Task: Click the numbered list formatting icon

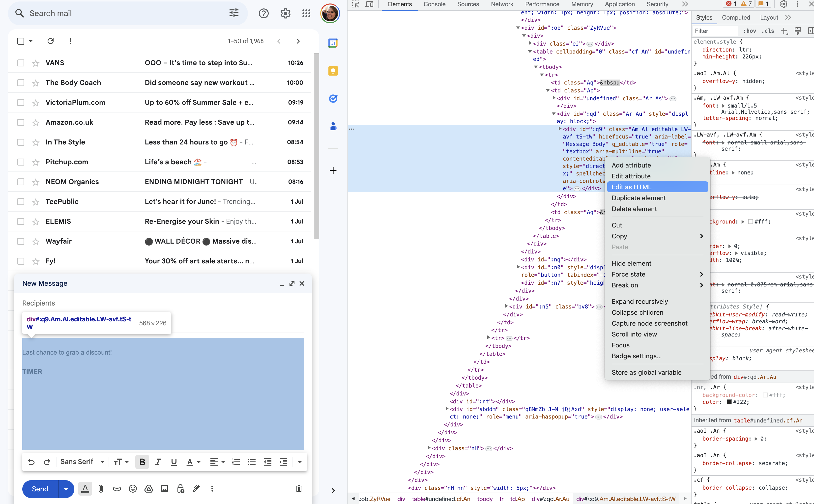Action: [x=236, y=462]
